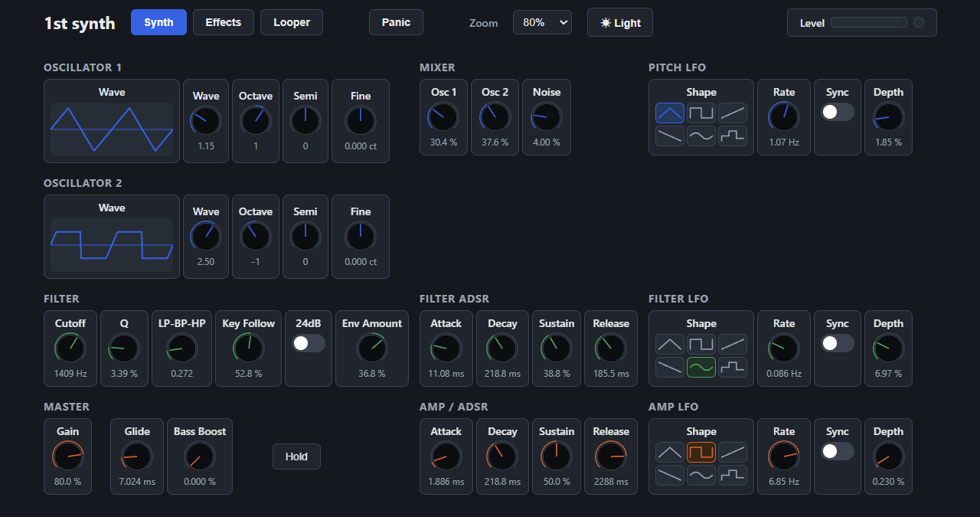Switch to Light theme

620,22
